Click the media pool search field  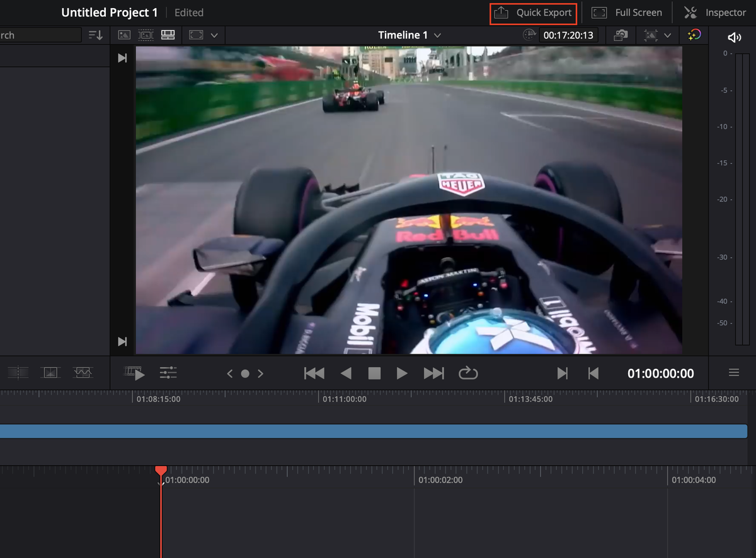40,35
